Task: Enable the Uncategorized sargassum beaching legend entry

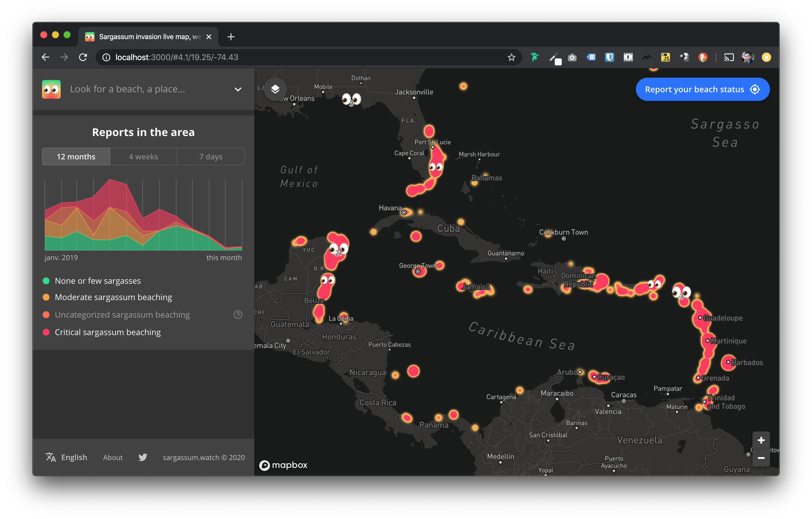Action: point(122,314)
